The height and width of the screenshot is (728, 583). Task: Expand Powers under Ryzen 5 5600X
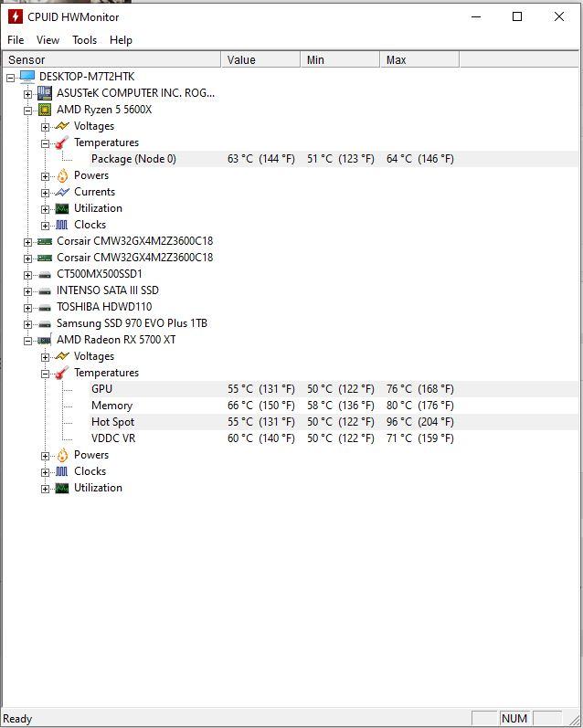point(45,176)
